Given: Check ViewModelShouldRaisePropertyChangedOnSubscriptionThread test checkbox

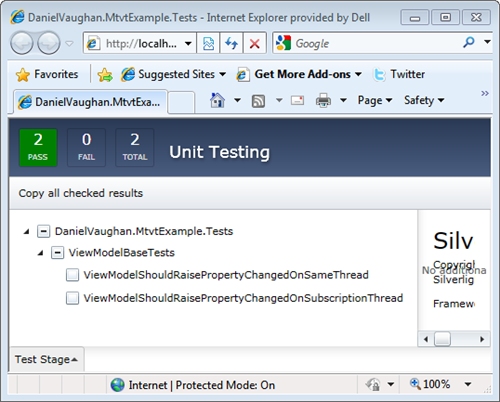Looking at the screenshot, I should (72, 298).
